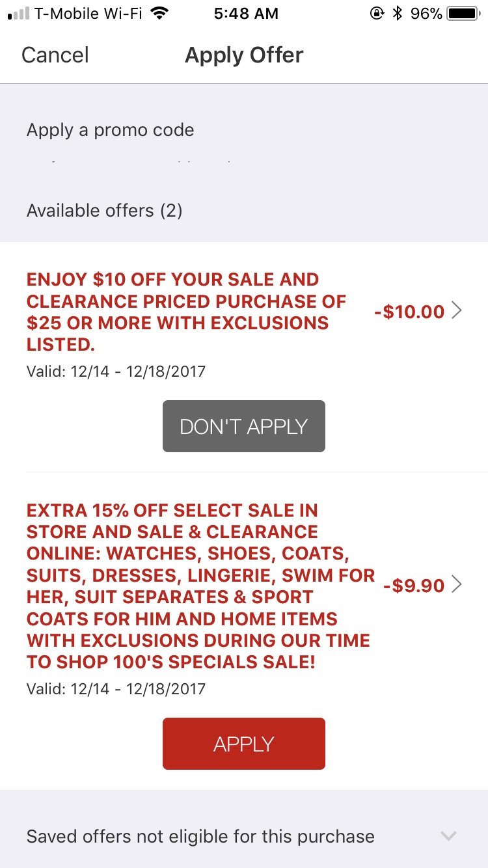Tap the -$9.90 discount amount
This screenshot has height=868, width=488.
pyautogui.click(x=414, y=586)
